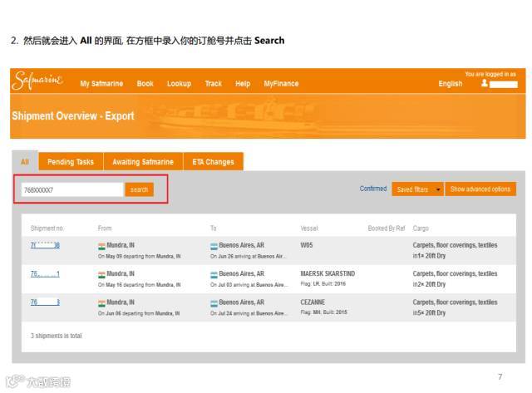The image size is (532, 393).
Task: Click the Vessel column header
Action: tap(309, 228)
